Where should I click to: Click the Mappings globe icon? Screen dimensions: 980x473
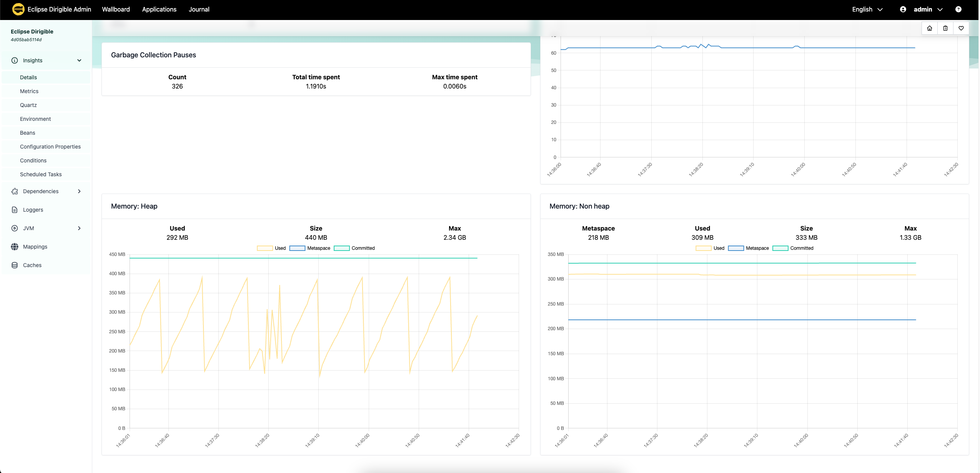pyautogui.click(x=15, y=247)
